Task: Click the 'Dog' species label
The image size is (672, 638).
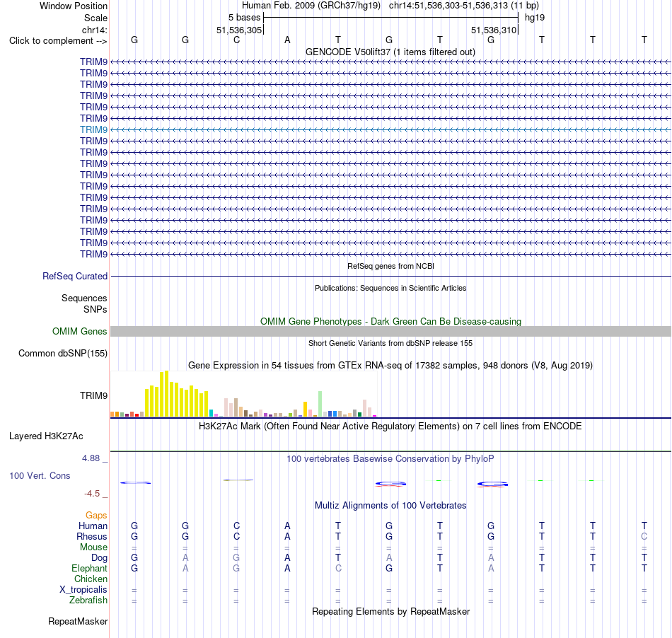Action: coord(100,557)
